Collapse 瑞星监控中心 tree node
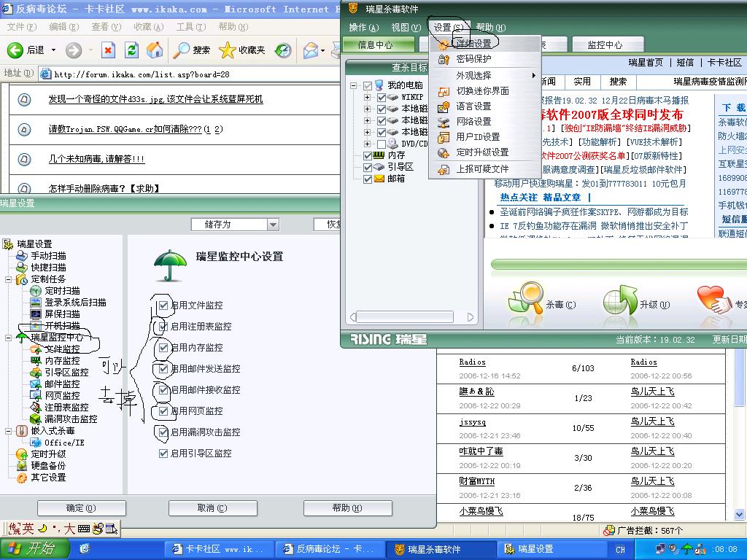 click(9, 338)
